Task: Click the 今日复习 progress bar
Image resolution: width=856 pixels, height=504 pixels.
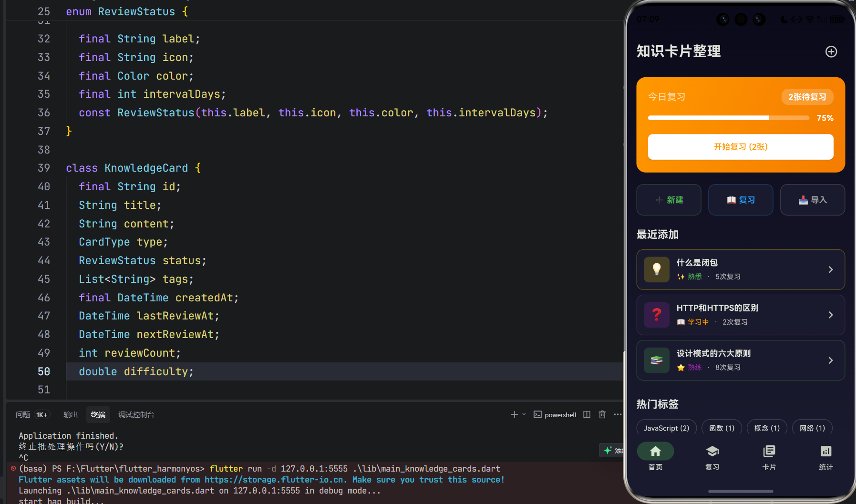Action: 729,118
